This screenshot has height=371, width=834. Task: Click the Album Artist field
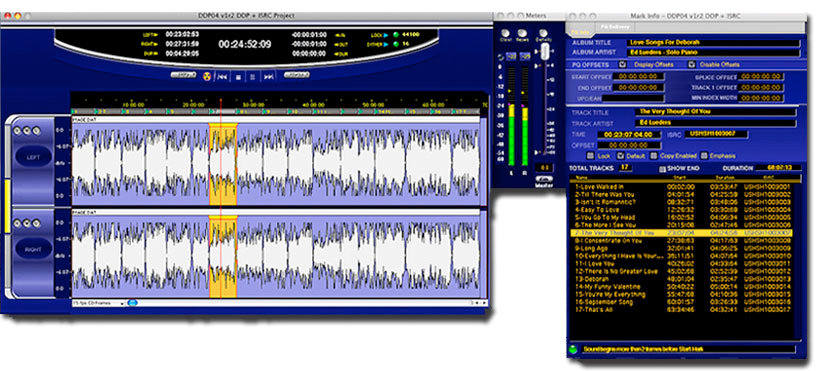coord(714,53)
